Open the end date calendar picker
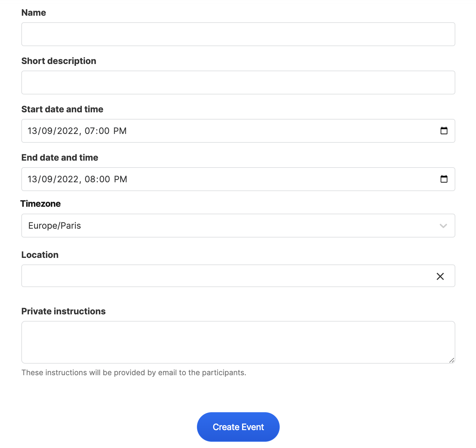Viewport: 476px width, 448px height. pyautogui.click(x=444, y=179)
